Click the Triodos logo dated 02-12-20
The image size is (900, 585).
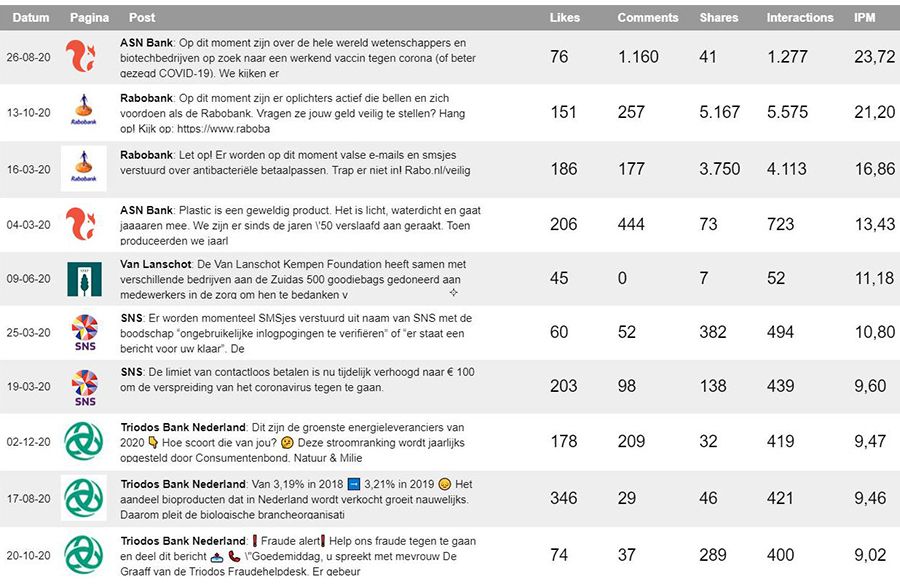[84, 442]
